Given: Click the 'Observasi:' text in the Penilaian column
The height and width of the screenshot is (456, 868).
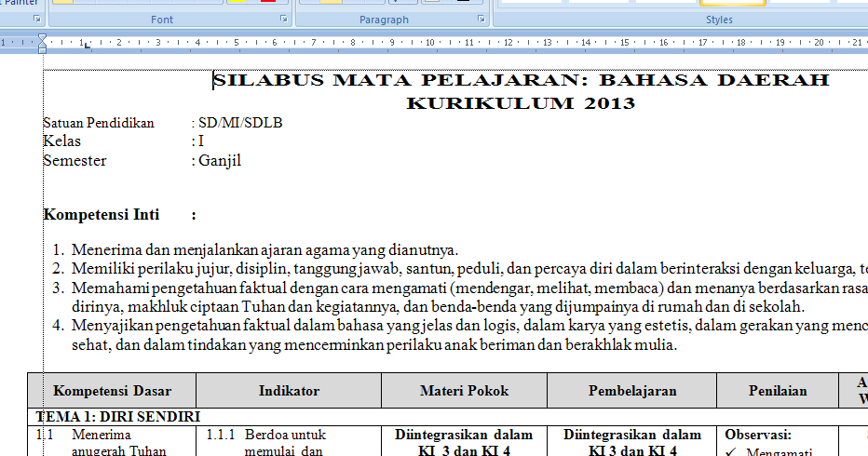Looking at the screenshot, I should point(758,435).
